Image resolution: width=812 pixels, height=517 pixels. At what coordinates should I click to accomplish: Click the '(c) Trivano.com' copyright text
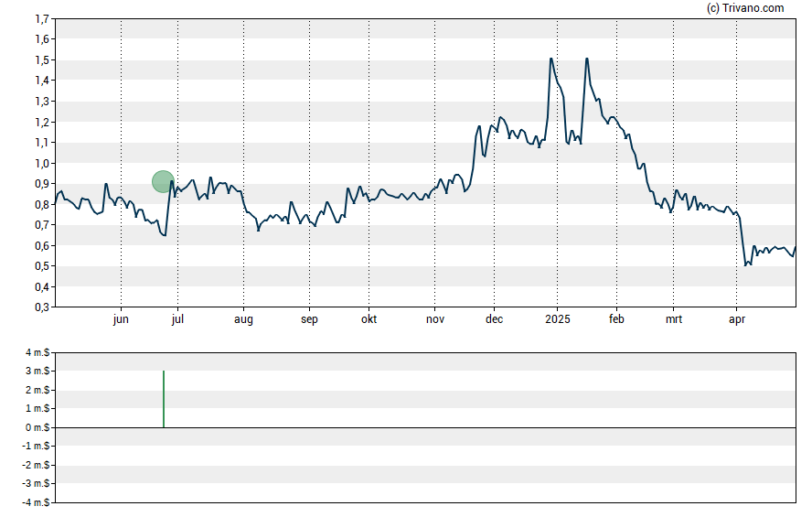[745, 7]
